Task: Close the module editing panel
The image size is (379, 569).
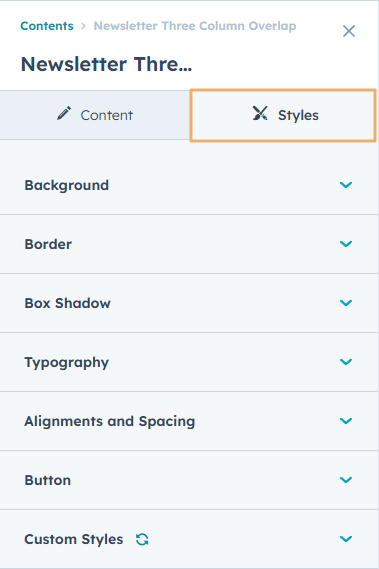Action: click(x=349, y=31)
